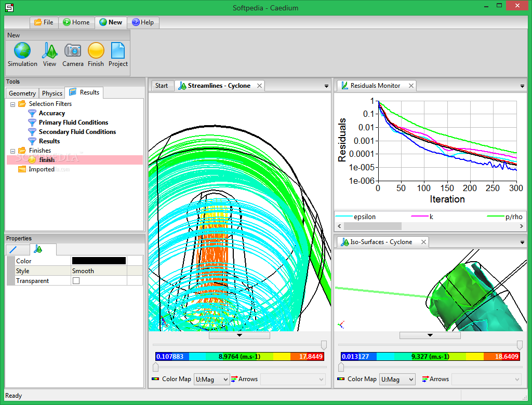The width and height of the screenshot is (532, 405).
Task: Click upper range slider handle under Streamlines view
Action: tap(324, 345)
